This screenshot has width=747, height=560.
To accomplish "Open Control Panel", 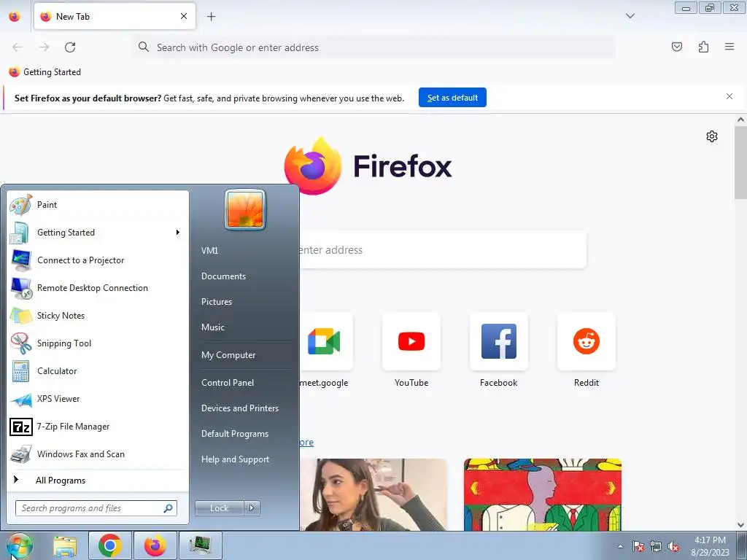I will click(228, 382).
